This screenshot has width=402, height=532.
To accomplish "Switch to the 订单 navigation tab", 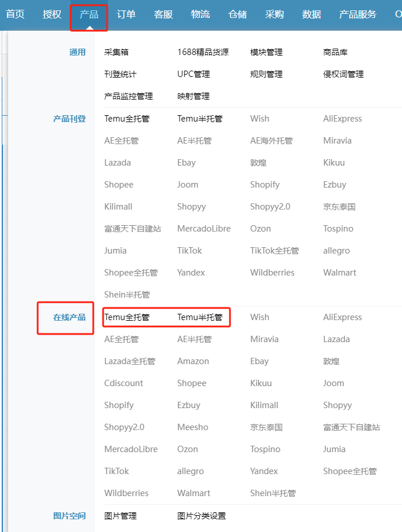I will click(x=126, y=14).
